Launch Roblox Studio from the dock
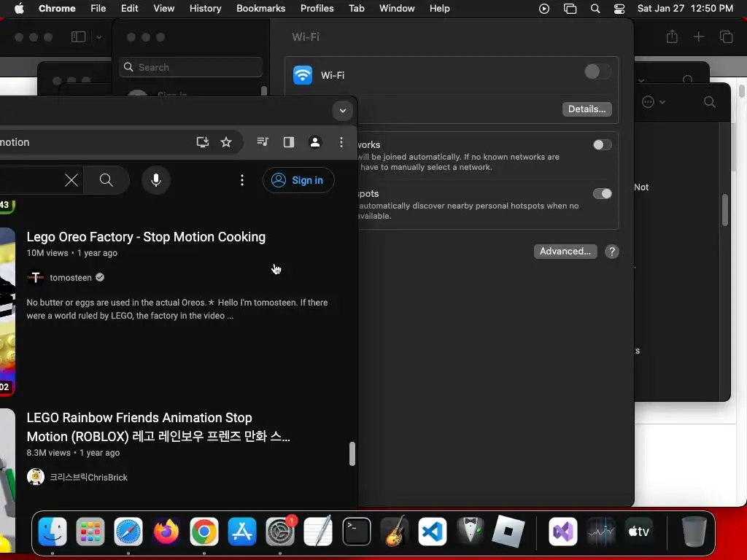 (508, 532)
